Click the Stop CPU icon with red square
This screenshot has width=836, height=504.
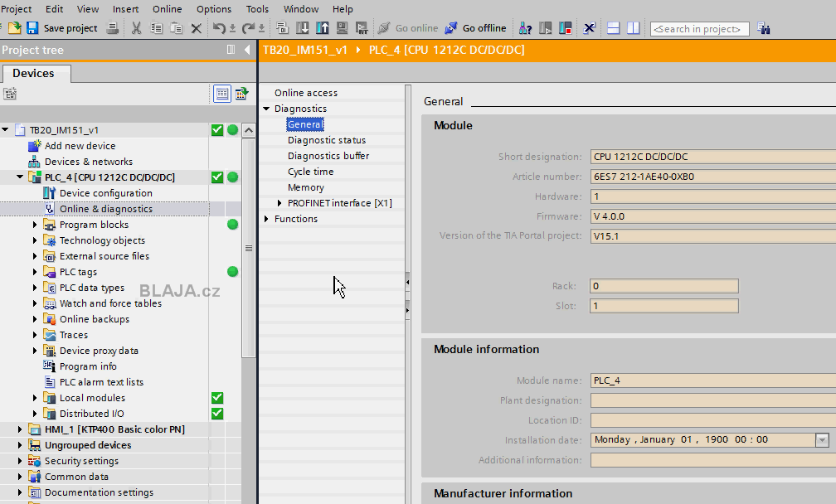tap(565, 27)
